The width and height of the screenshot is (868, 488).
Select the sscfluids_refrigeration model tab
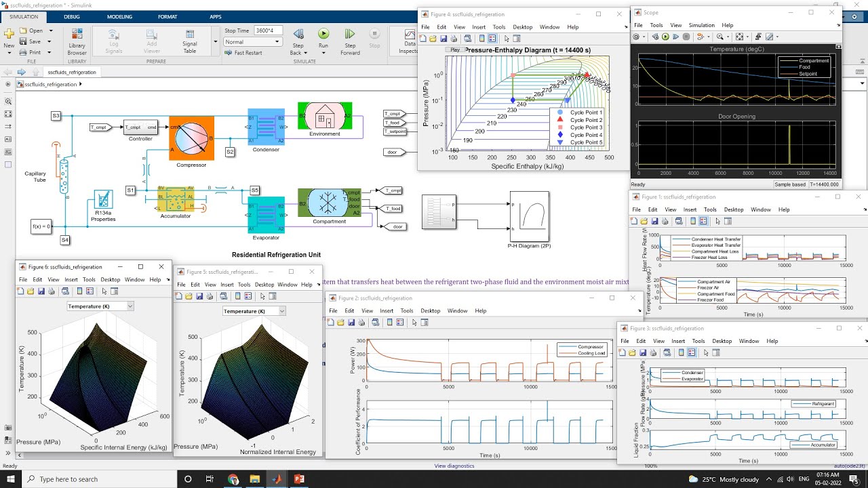[x=71, y=72]
